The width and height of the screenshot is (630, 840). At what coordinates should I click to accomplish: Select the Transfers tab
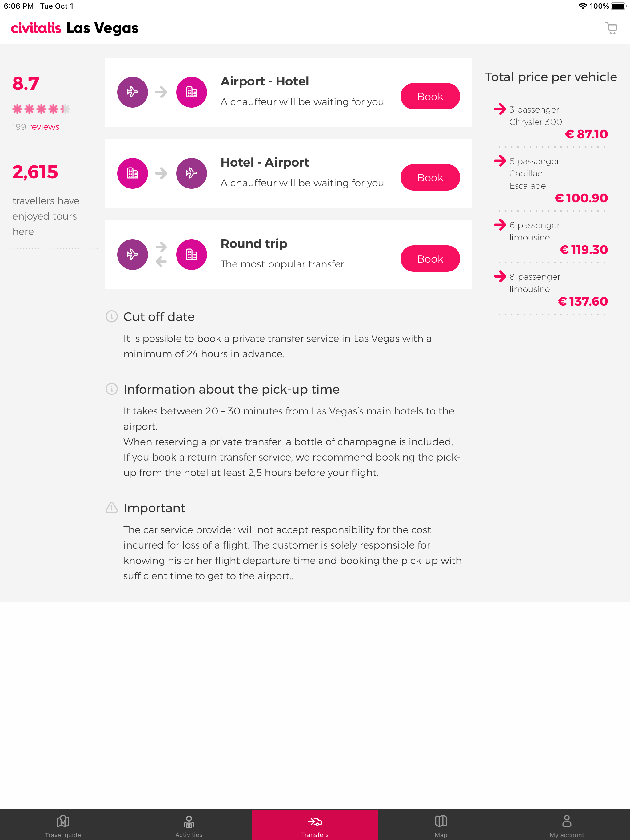[x=315, y=825]
